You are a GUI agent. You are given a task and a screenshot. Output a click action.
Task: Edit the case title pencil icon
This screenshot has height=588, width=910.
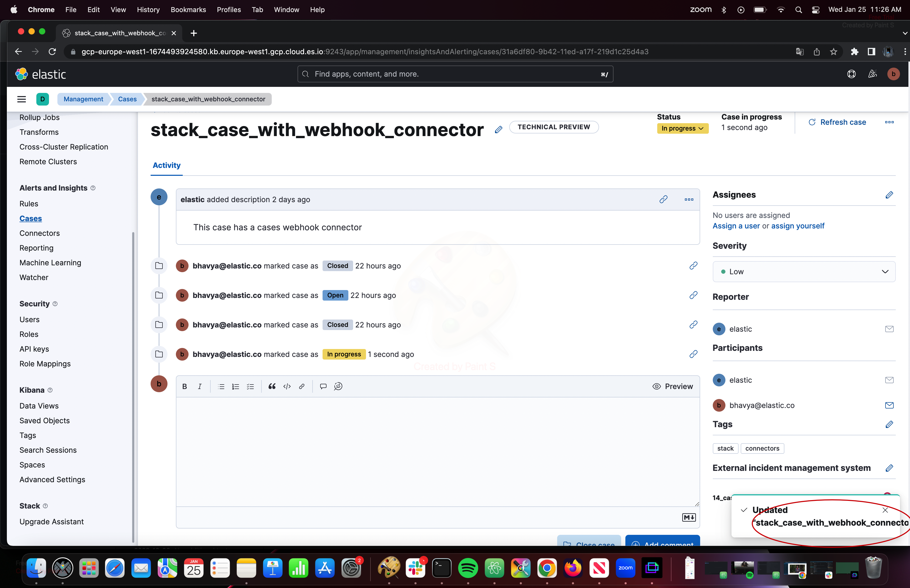click(498, 130)
